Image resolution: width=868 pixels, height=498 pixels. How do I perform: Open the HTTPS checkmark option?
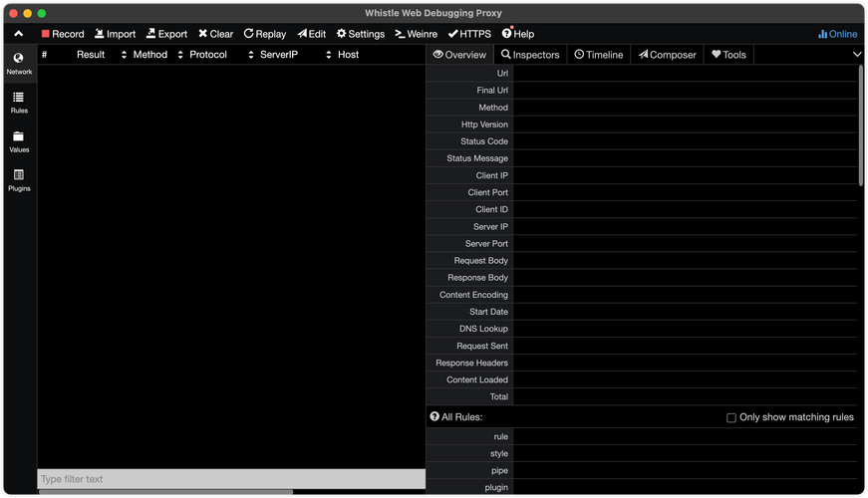pyautogui.click(x=469, y=34)
